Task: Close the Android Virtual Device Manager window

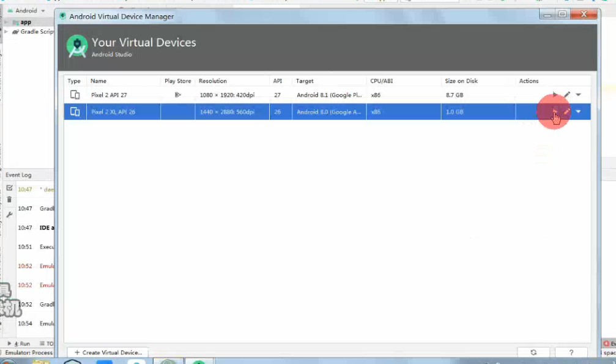Action: pos(584,15)
